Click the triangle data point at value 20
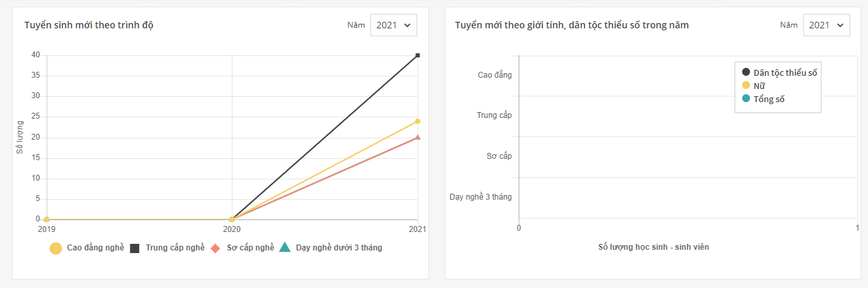868x288 pixels. click(x=418, y=137)
